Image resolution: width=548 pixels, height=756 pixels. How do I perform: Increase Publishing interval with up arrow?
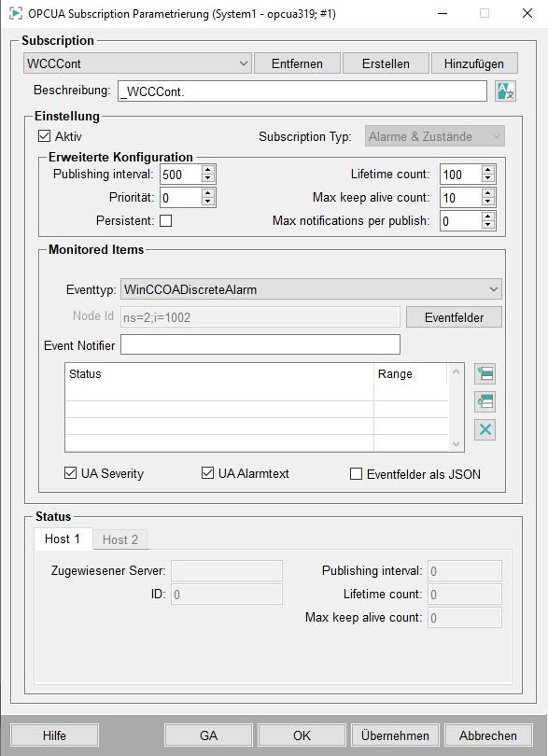pyautogui.click(x=208, y=170)
